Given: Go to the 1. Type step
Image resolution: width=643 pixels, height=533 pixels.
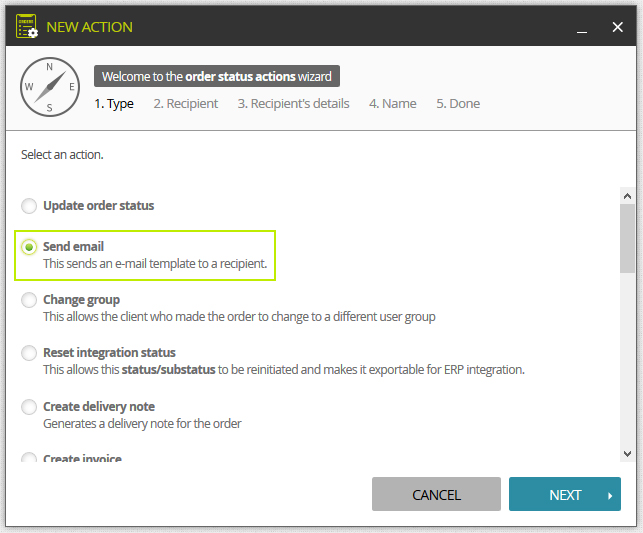Looking at the screenshot, I should [114, 104].
